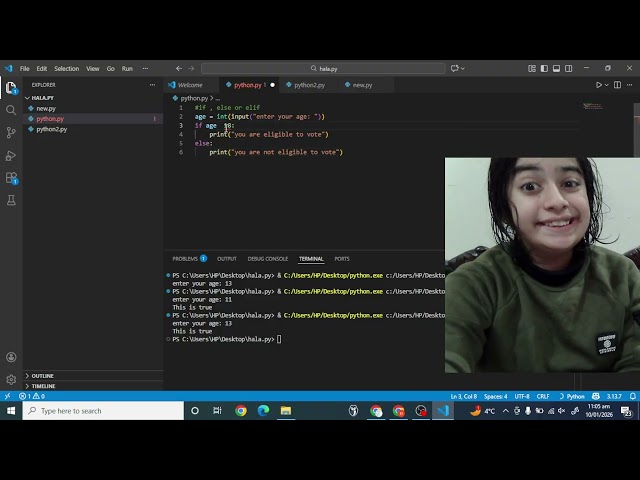Image resolution: width=640 pixels, height=480 pixels.
Task: Open the Source Control view
Action: click(11, 132)
